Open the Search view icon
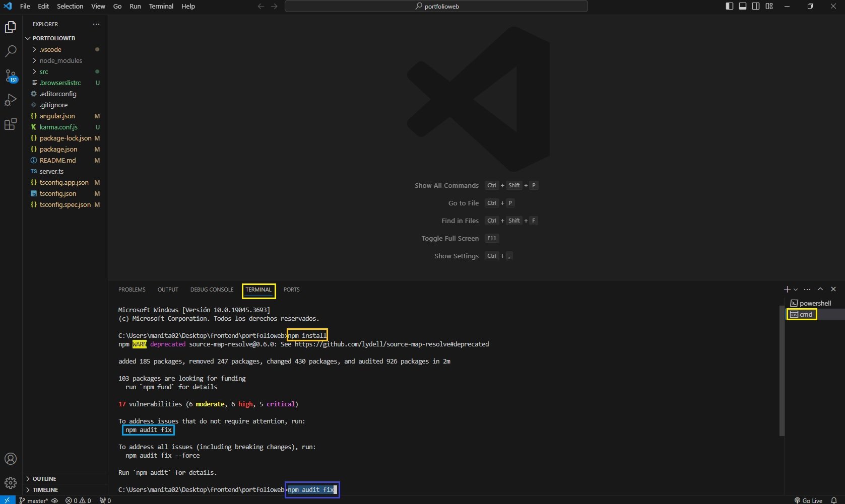845x504 pixels. coord(11,51)
